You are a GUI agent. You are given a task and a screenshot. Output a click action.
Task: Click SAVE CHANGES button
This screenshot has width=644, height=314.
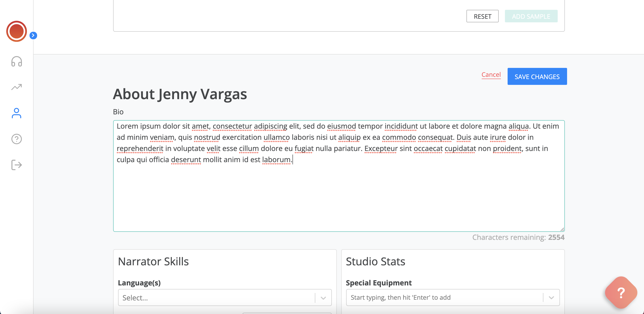[x=537, y=76]
